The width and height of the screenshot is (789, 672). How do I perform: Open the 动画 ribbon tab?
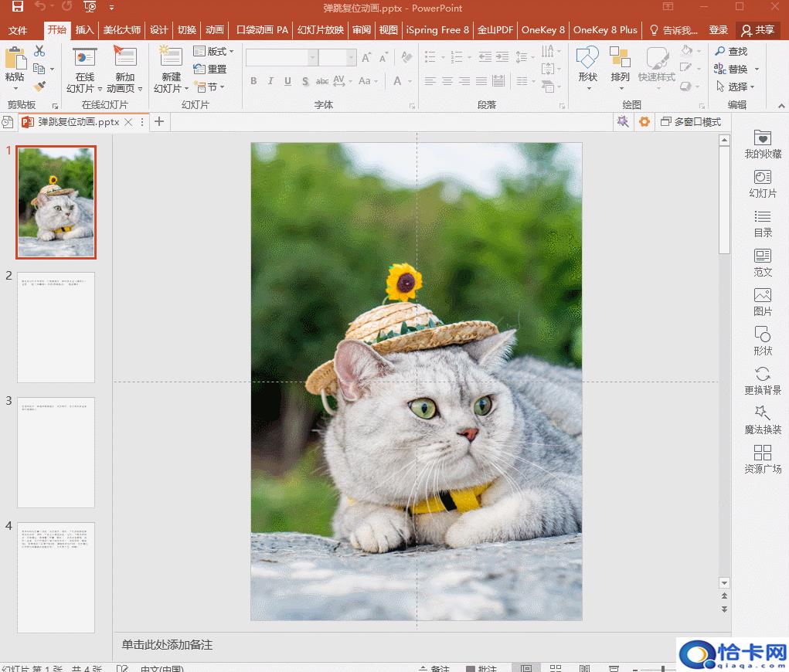coord(214,30)
